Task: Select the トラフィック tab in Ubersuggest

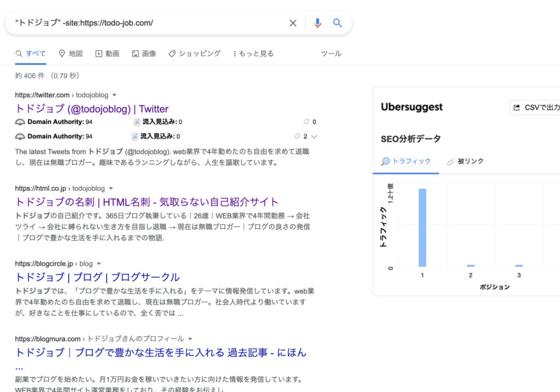Action: [406, 161]
